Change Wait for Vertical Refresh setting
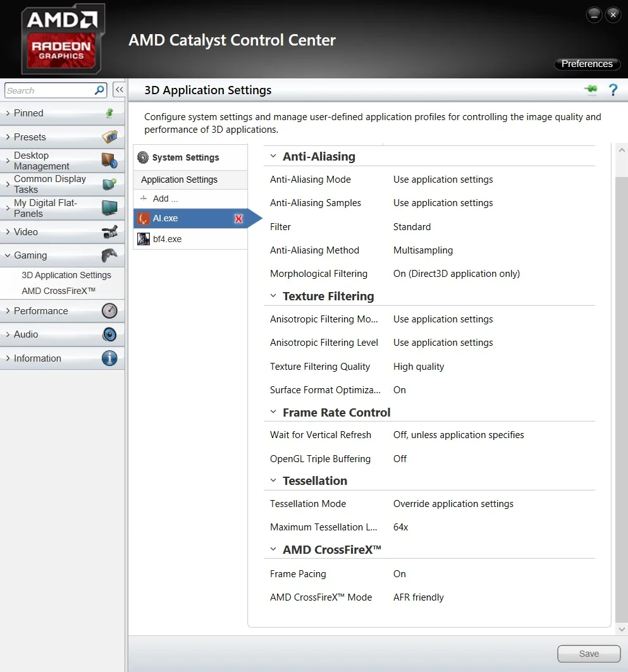 [x=459, y=434]
